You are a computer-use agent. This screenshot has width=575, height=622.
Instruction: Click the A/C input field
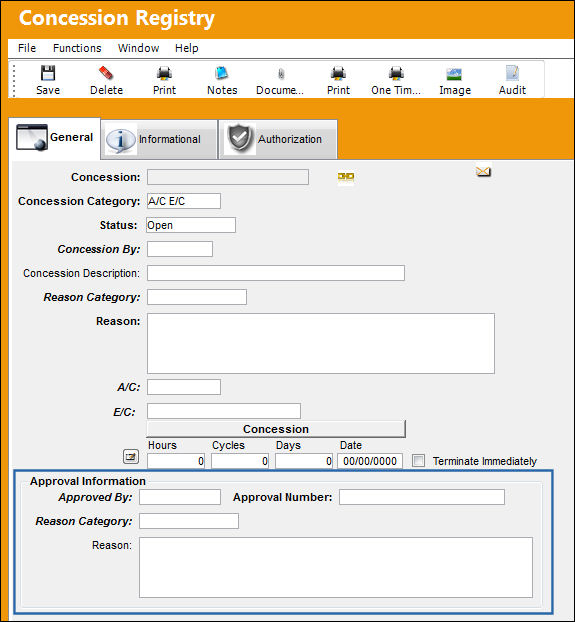184,387
